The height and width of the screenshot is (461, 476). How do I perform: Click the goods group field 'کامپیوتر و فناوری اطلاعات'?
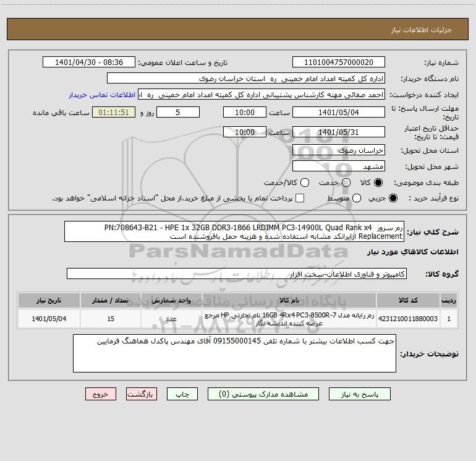click(237, 274)
